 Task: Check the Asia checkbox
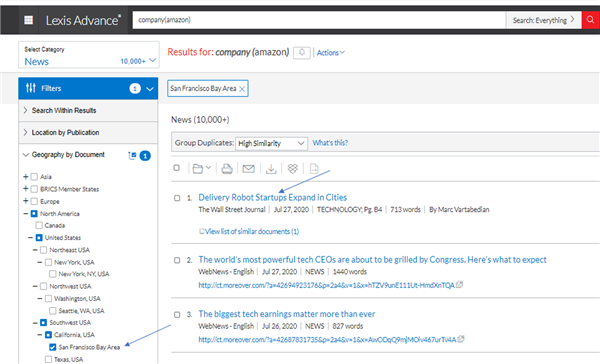(x=34, y=176)
